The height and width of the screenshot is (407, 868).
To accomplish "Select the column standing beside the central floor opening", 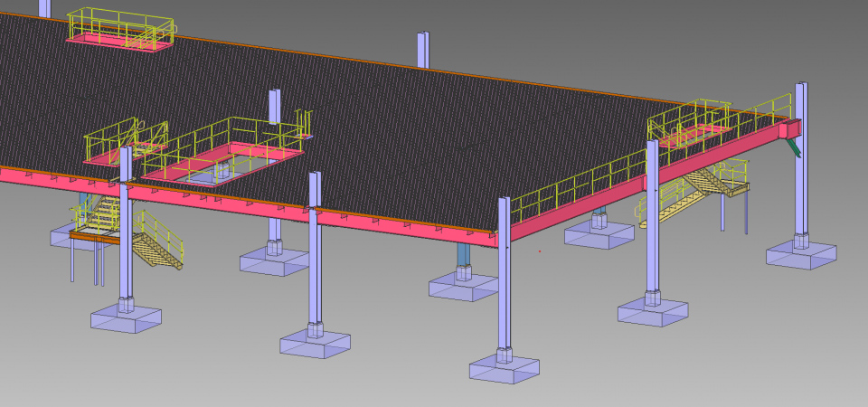I will click(274, 107).
